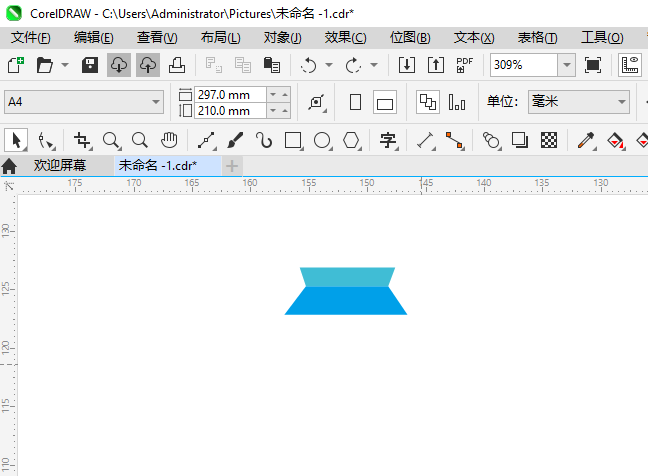Print the document
Viewport: 648px width, 476px height.
click(177, 65)
